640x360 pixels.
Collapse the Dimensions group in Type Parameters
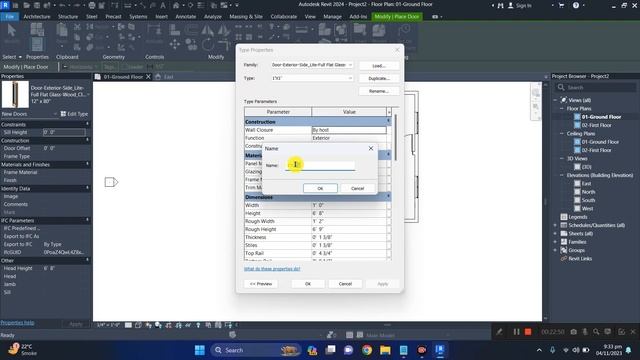(388, 197)
